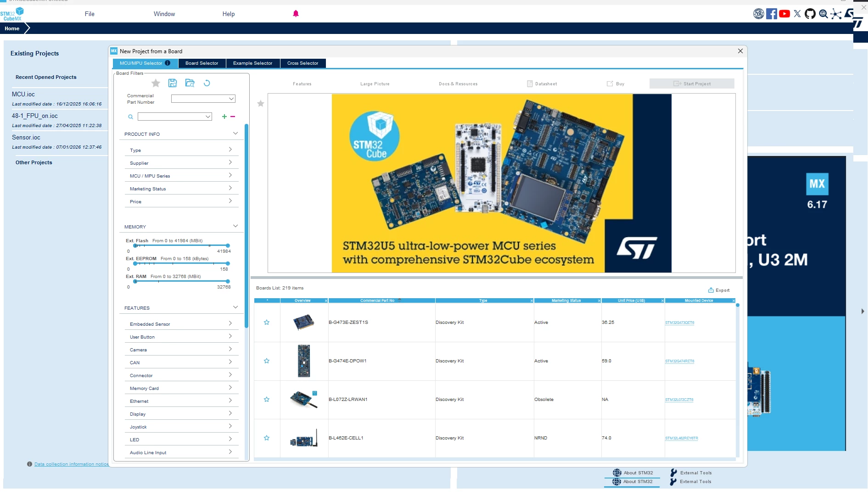Image resolution: width=868 pixels, height=495 pixels.
Task: Expand the Marketing Status filter
Action: point(181,189)
